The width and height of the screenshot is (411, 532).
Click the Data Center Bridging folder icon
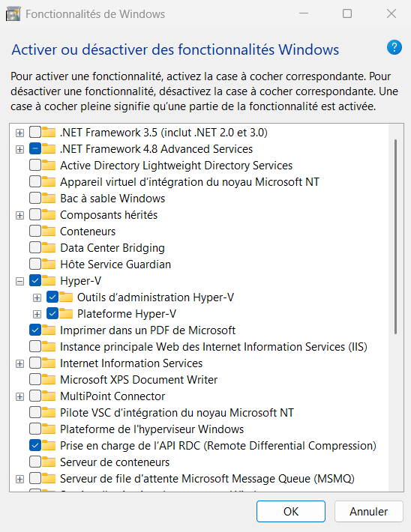pos(49,248)
